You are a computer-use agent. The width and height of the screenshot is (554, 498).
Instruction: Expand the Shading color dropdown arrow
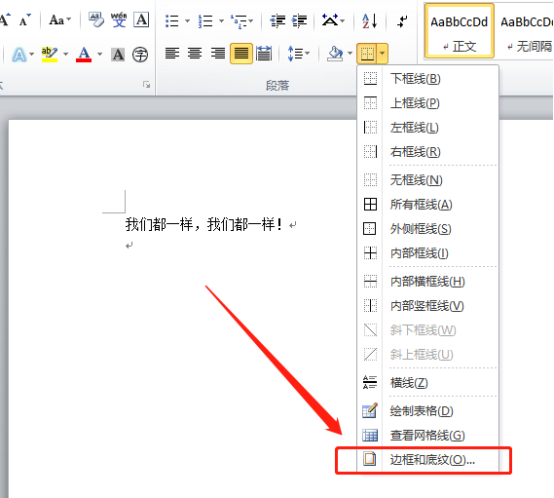[350, 54]
